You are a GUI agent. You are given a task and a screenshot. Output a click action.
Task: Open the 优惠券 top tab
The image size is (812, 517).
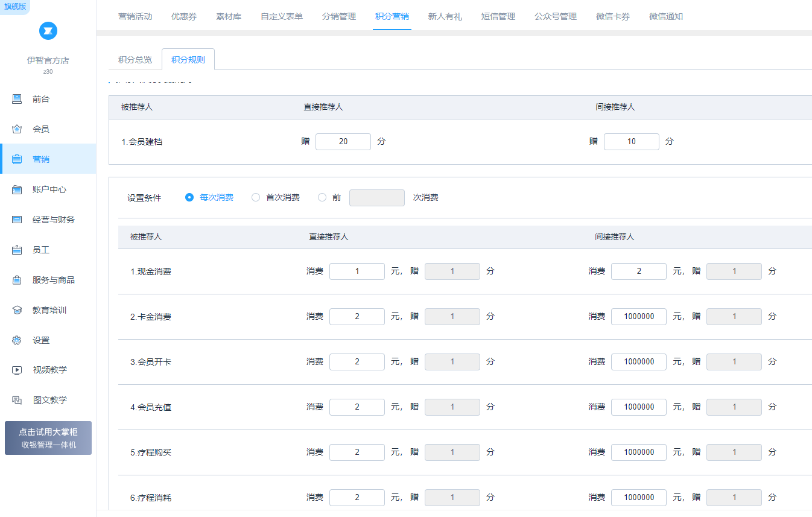pyautogui.click(x=184, y=16)
